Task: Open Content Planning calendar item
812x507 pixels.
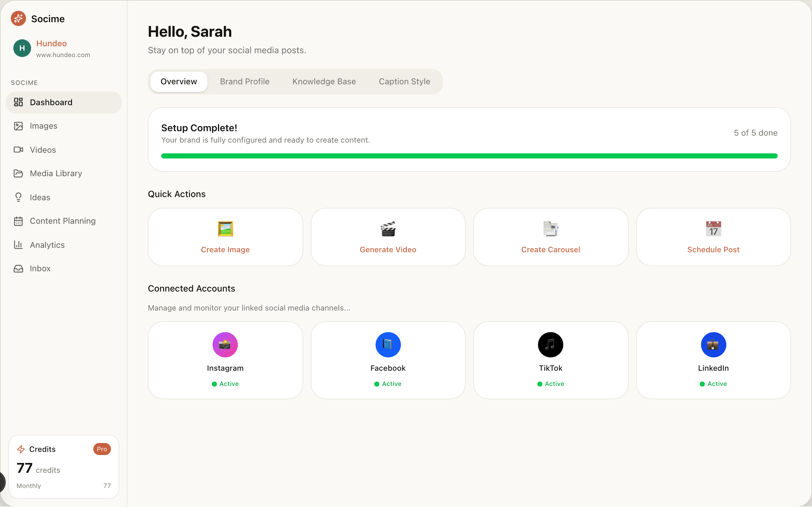Action: tap(62, 221)
